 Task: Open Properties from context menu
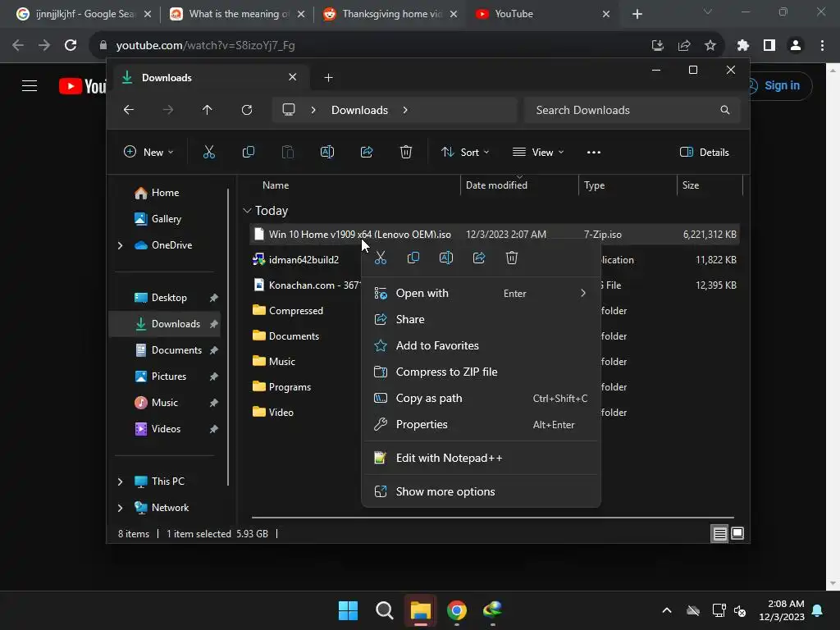click(x=481, y=425)
